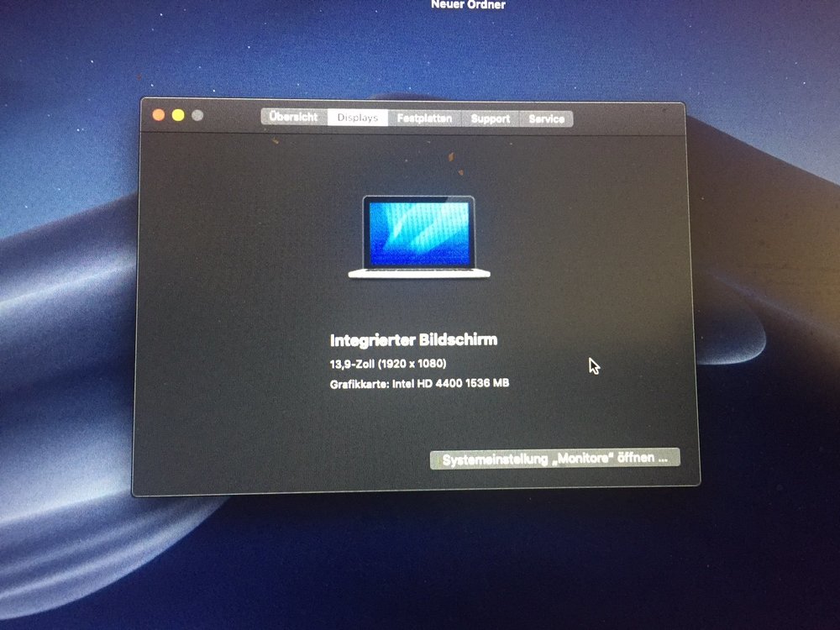Open the Festplatten tab

pyautogui.click(x=424, y=118)
